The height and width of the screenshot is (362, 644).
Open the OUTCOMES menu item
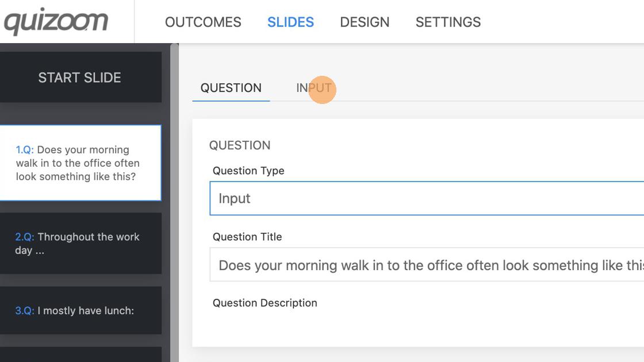coord(203,22)
